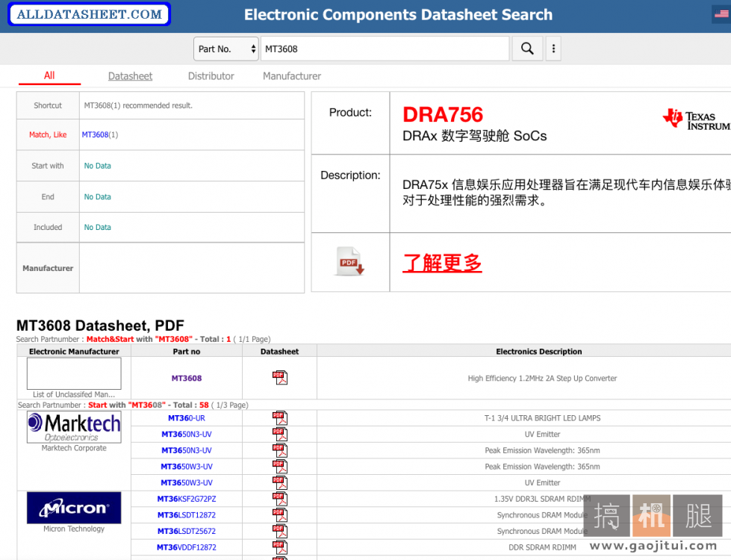Viewport: 731px width, 560px height.
Task: Click the MT3608(1) link in Match, Like row
Action: (100, 134)
